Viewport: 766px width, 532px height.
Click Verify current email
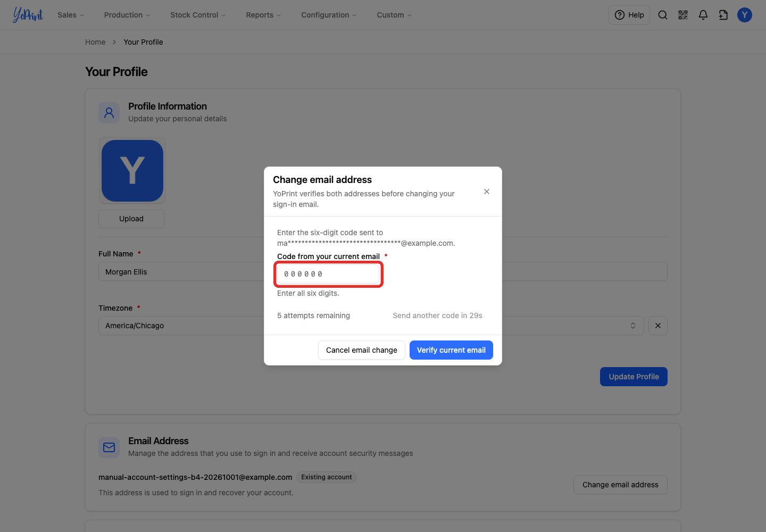(x=451, y=350)
